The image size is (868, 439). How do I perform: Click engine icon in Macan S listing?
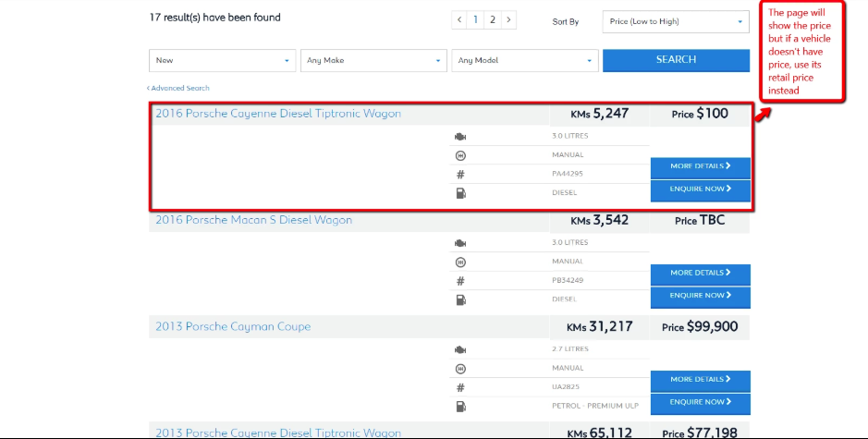click(460, 244)
